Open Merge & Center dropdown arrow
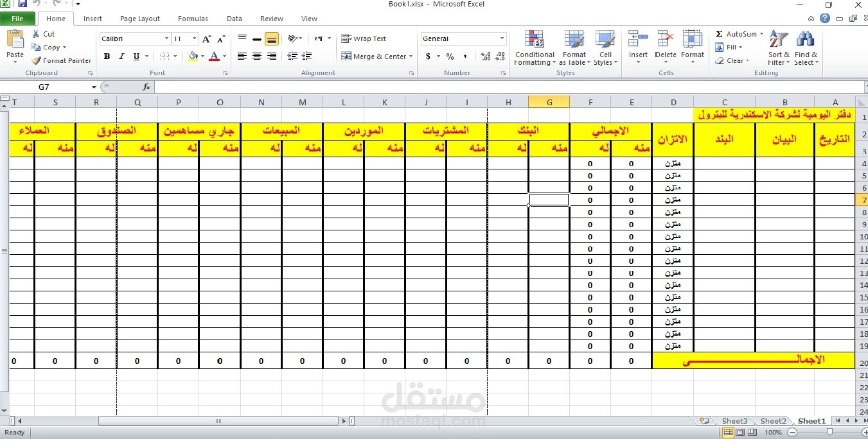Viewport: 868px width, 439px height. pyautogui.click(x=412, y=56)
